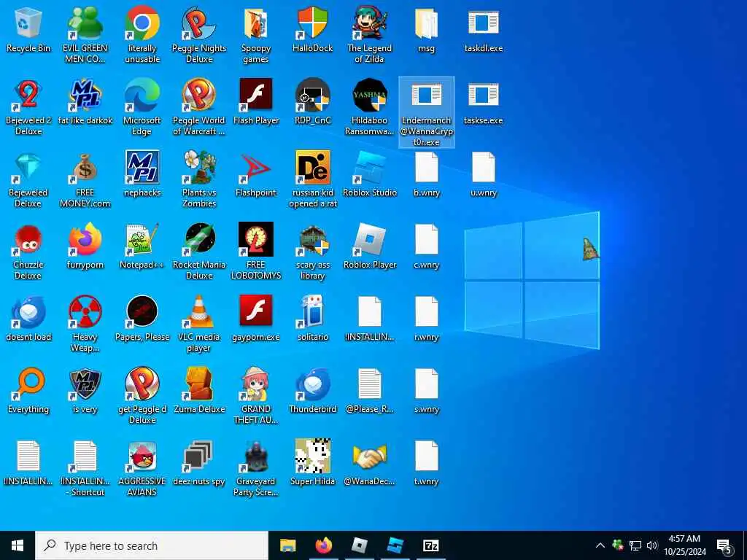Screen dimensions: 747x560
Task: Select the Heavy Weapon radiation icon
Action: click(85, 312)
